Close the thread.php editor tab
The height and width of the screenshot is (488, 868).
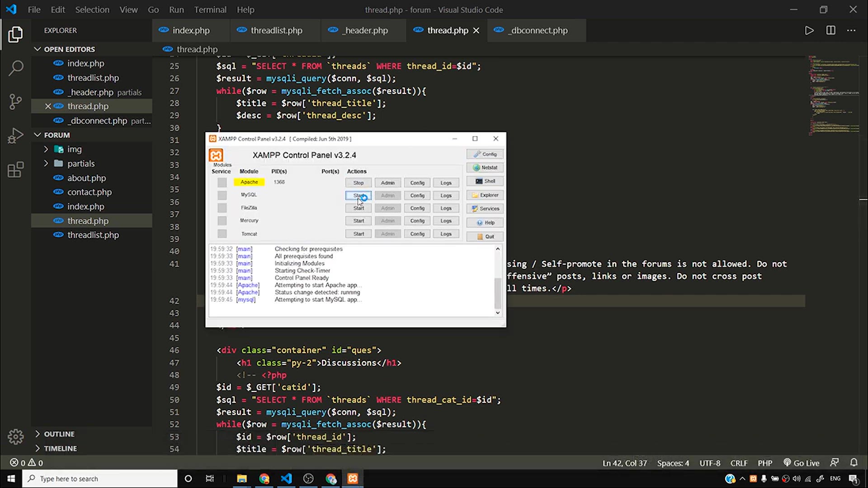coord(476,30)
